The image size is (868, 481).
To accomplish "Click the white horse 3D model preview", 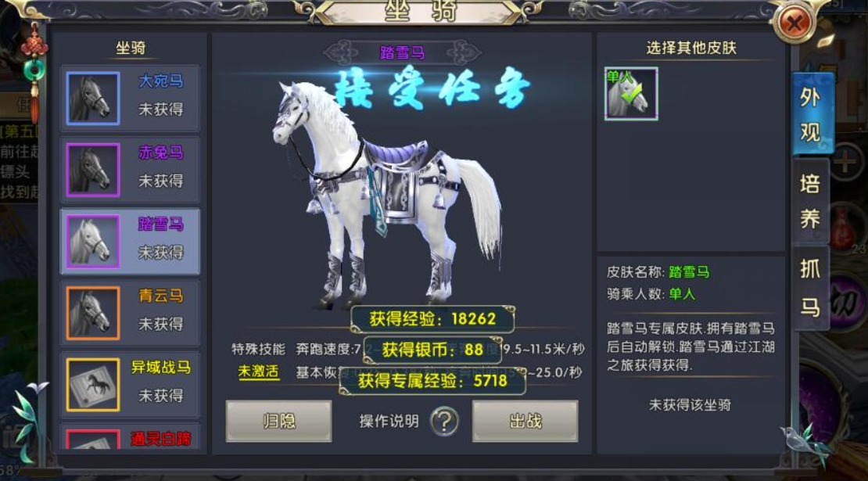I will point(388,194).
